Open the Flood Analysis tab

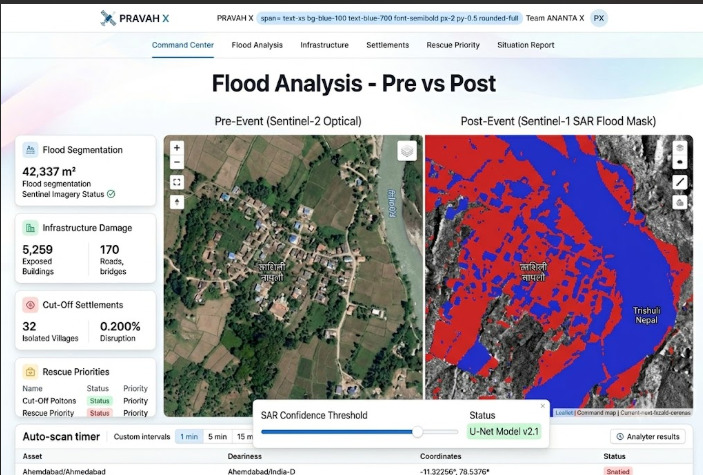click(x=257, y=45)
